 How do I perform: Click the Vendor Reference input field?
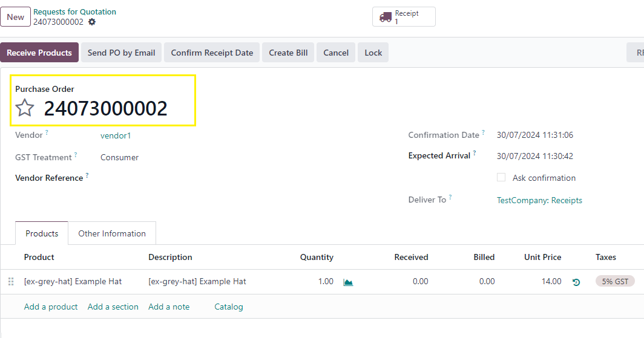[182, 178]
